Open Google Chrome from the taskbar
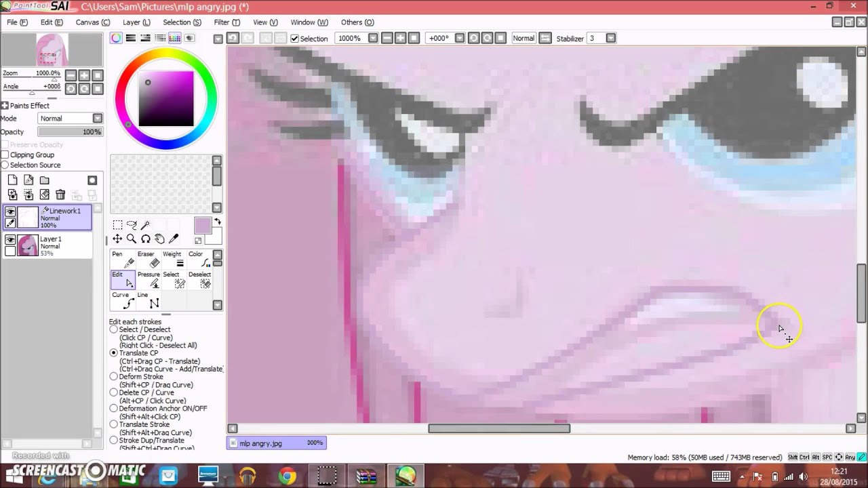 pos(287,476)
